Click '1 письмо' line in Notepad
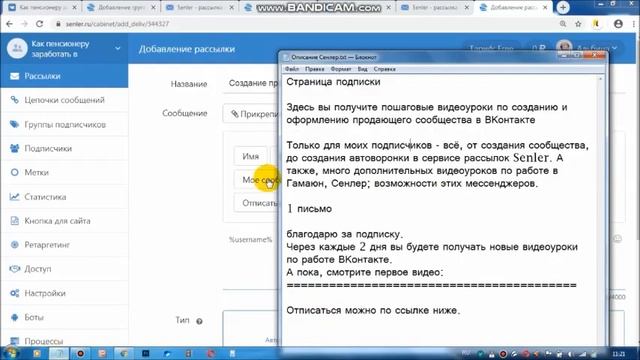This screenshot has height=360, width=640. click(309, 209)
